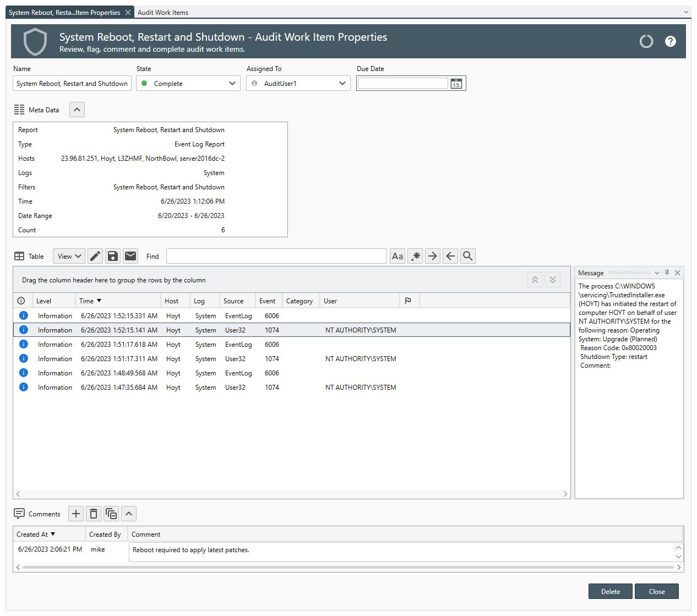The width and height of the screenshot is (697, 616).
Task: Collapse the Meta Data section
Action: [x=77, y=110]
